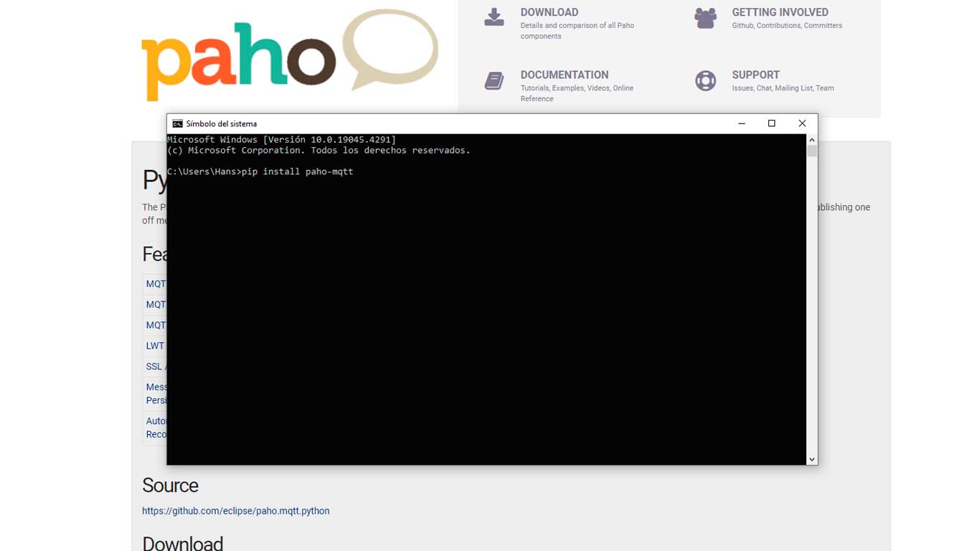Screen dimensions: 980x551
Task: Click the LWT feature link in table
Action: coord(155,346)
